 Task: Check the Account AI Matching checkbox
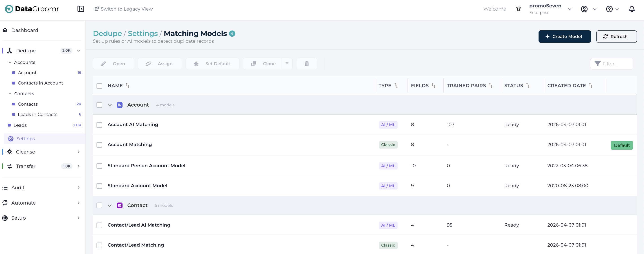[x=99, y=125]
